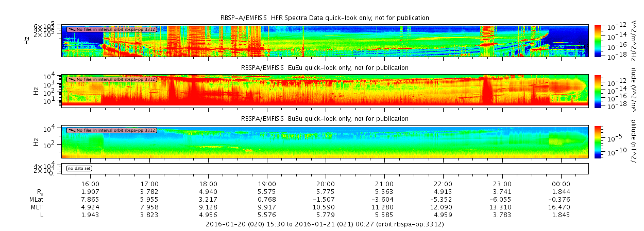This screenshot has width=644, height=231.
Task: Click the HFR spectra color bar
Action: (x=598, y=40)
